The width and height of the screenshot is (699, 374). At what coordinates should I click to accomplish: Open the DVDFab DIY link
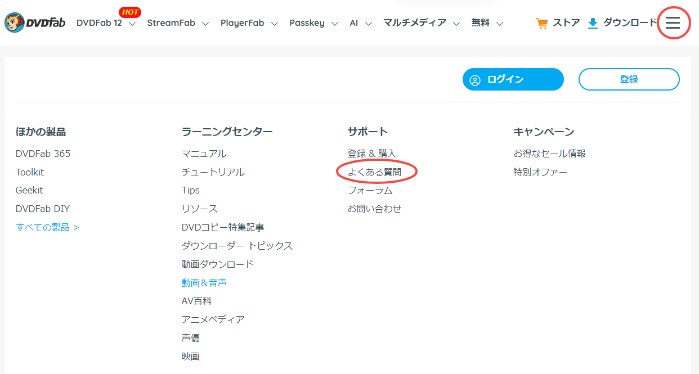point(42,209)
